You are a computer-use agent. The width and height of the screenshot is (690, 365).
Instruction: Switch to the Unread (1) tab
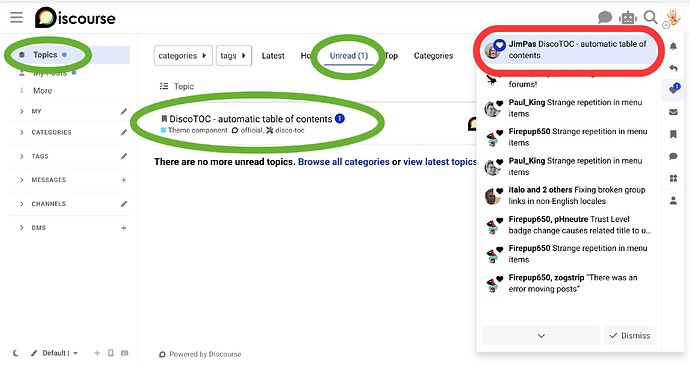349,56
